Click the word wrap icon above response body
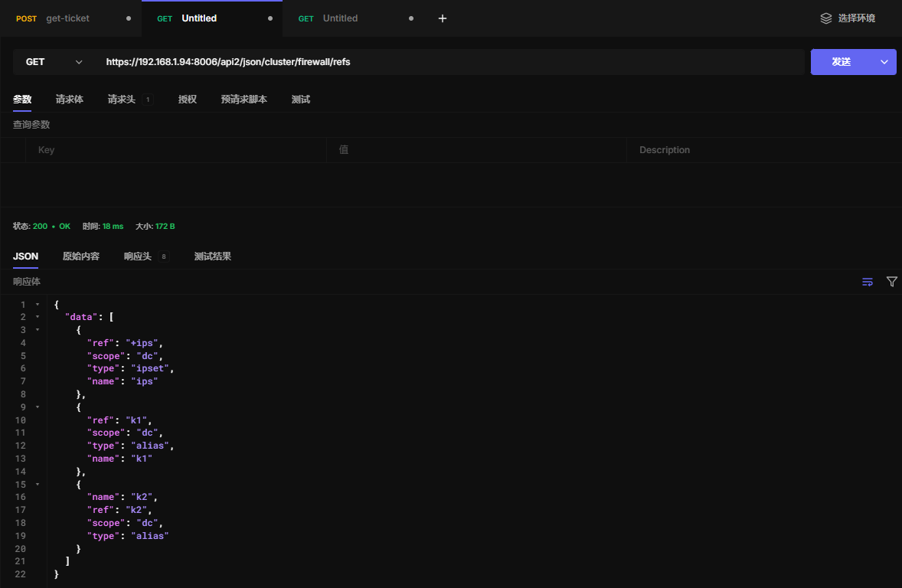 868,282
